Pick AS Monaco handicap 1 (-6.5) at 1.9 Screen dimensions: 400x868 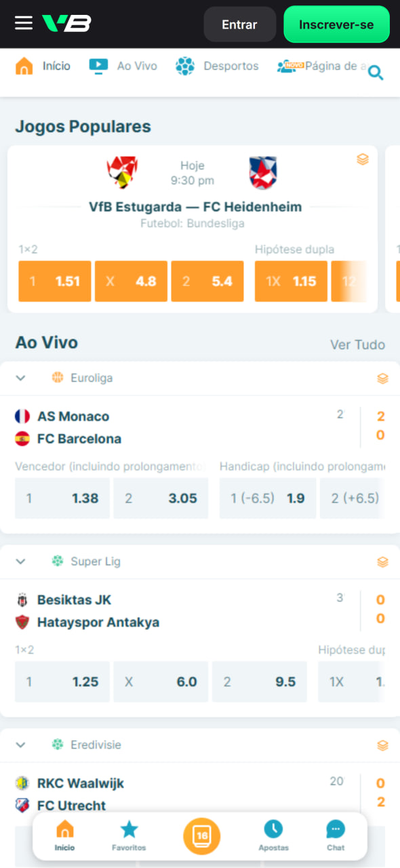(268, 498)
